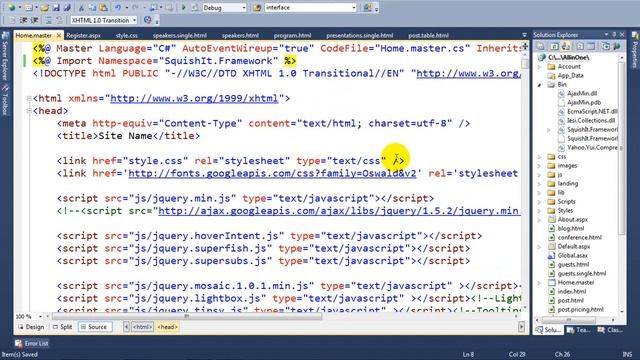Viewport: 640px width, 360px height.
Task: Click the Properties icon in Solution Explorer toolbar
Action: 540,47
